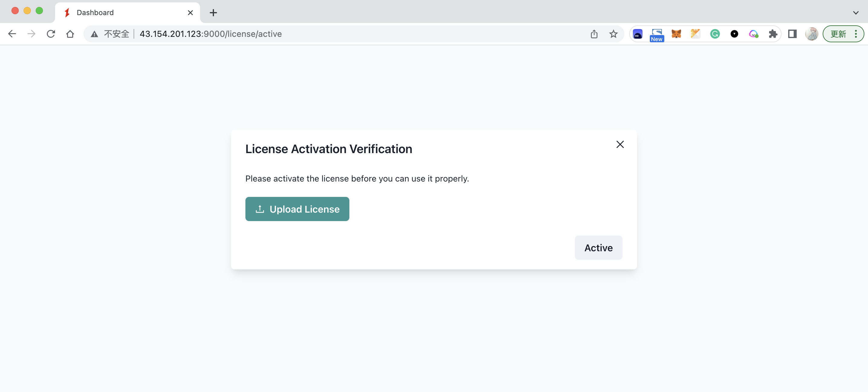Viewport: 868px width, 392px height.
Task: Open the user profile avatar
Action: [x=812, y=34]
